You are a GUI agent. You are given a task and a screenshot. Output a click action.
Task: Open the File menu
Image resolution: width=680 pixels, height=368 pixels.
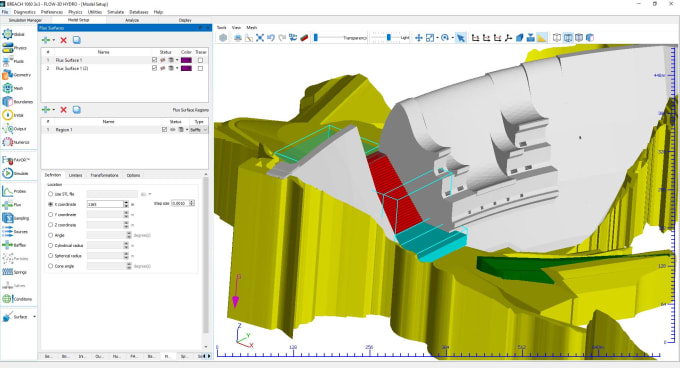pyautogui.click(x=5, y=12)
